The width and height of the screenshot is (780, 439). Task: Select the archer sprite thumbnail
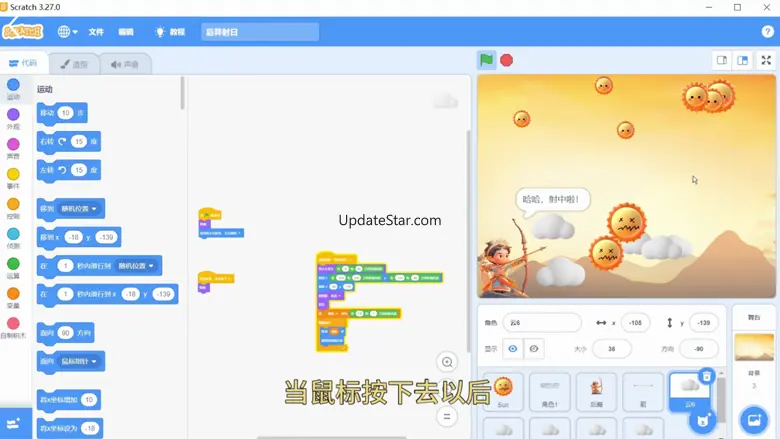point(596,392)
